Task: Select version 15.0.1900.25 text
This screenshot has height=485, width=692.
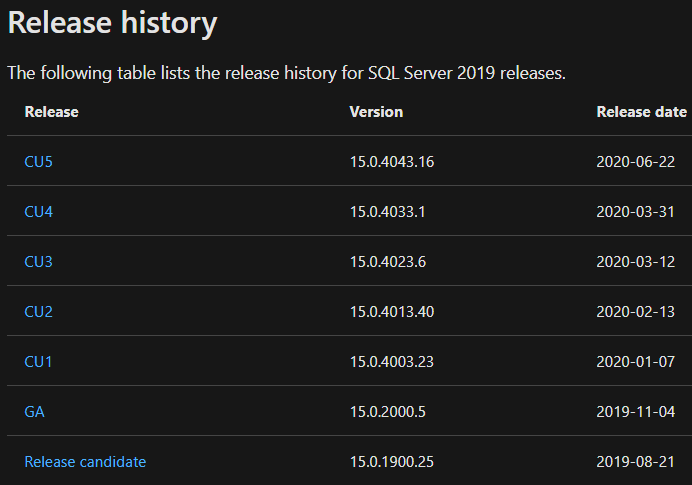Action: [392, 462]
